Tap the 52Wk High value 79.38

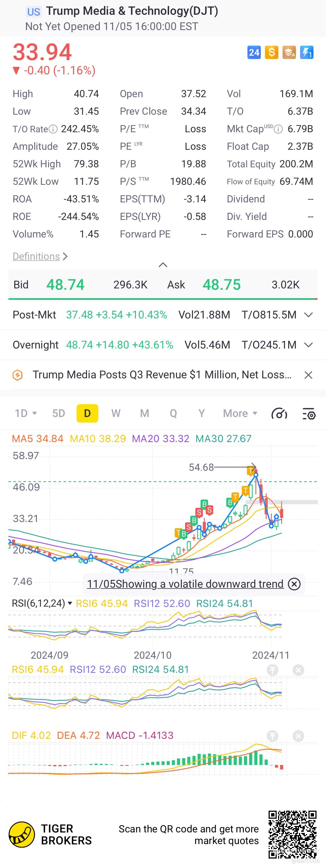click(x=86, y=164)
